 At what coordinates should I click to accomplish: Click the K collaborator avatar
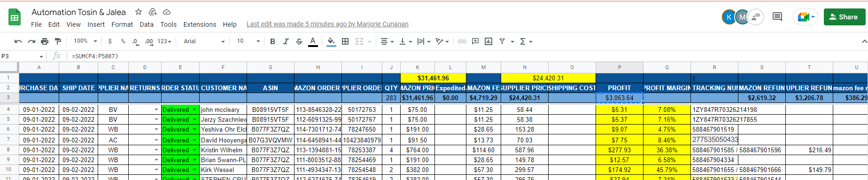pyautogui.click(x=729, y=17)
